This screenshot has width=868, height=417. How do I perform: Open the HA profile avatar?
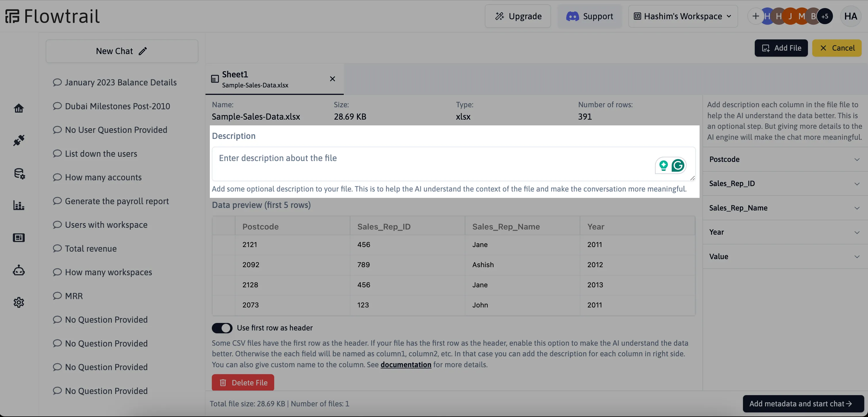(850, 16)
